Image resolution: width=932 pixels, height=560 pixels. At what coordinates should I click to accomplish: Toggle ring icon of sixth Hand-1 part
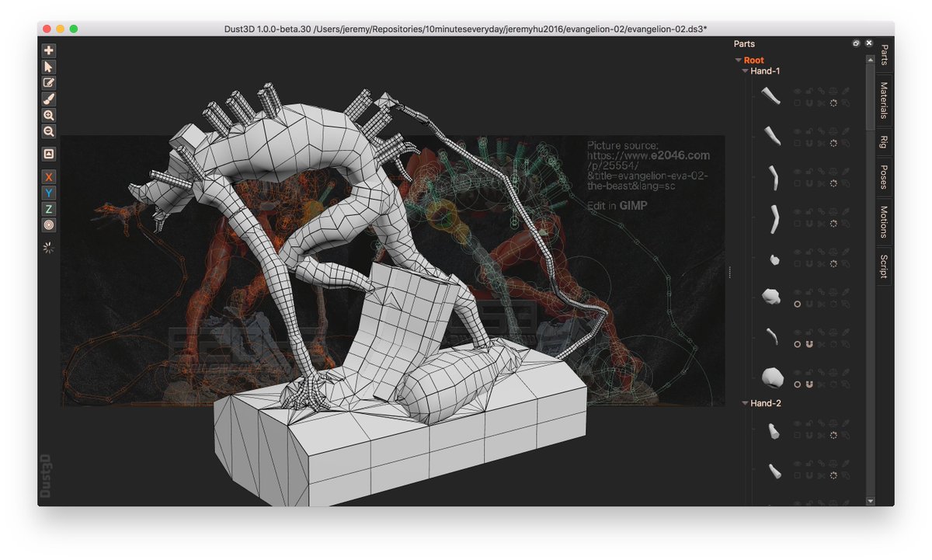point(797,304)
